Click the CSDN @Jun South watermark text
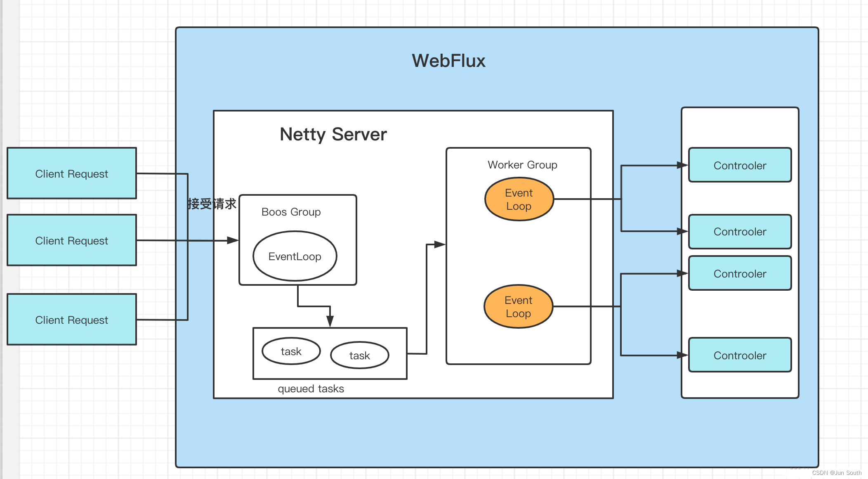Image resolution: width=868 pixels, height=479 pixels. [x=837, y=473]
